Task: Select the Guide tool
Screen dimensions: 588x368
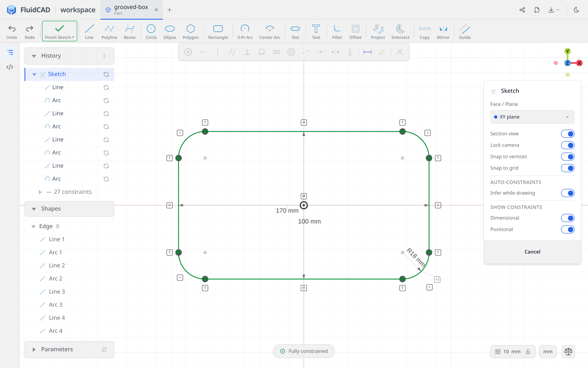Action: (464, 32)
